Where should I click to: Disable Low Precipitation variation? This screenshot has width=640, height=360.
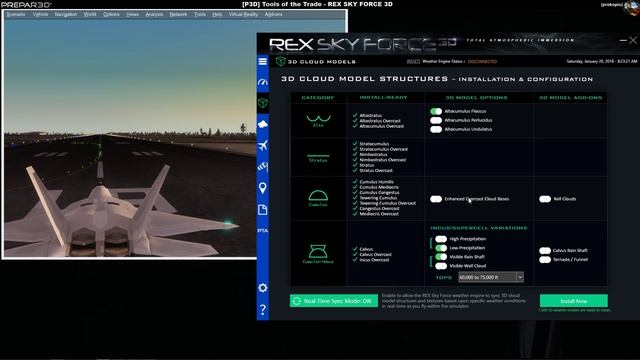441,248
